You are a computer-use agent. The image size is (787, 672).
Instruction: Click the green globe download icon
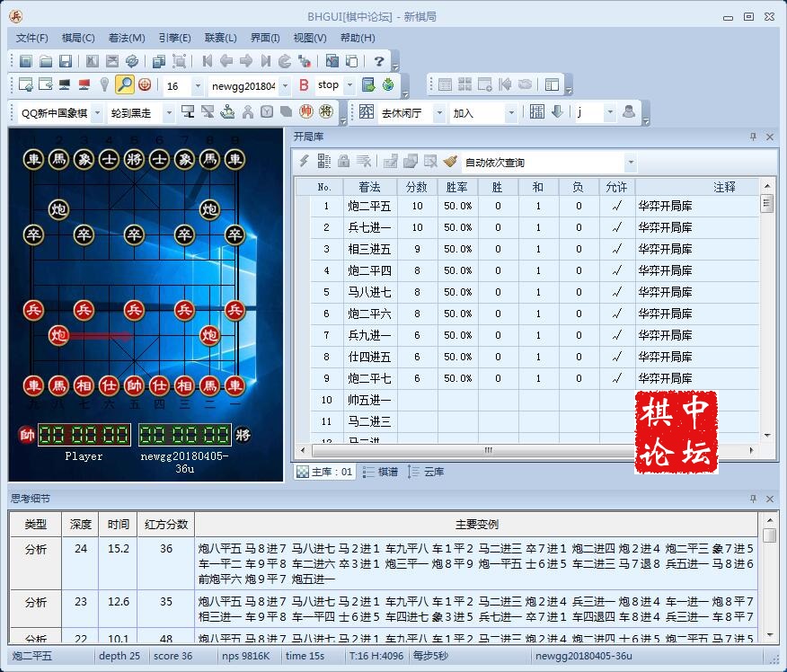388,84
